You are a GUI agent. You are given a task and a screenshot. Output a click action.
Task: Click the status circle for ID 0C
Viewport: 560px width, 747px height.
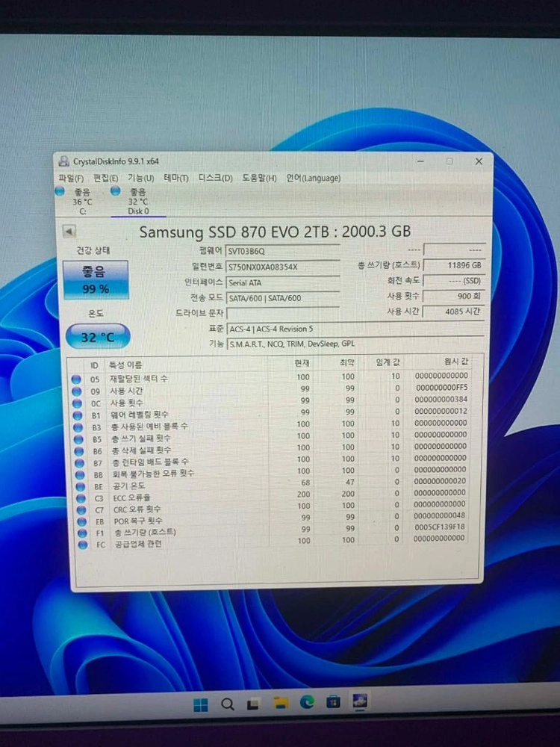(77, 403)
